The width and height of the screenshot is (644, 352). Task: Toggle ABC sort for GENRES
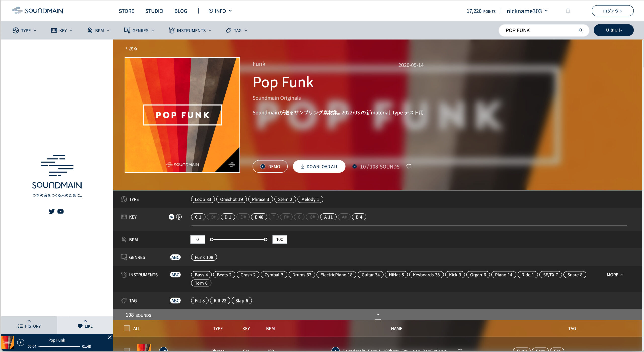pos(175,257)
